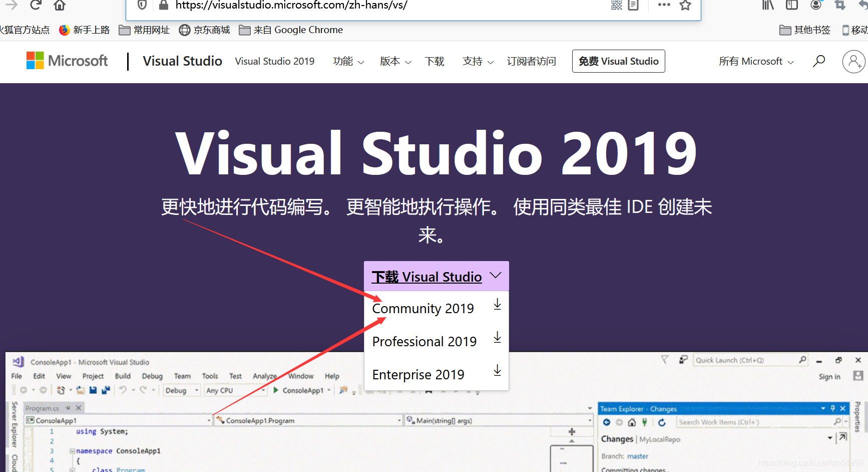Open the Microsoft logo homepage link
The width and height of the screenshot is (868, 472).
(67, 61)
